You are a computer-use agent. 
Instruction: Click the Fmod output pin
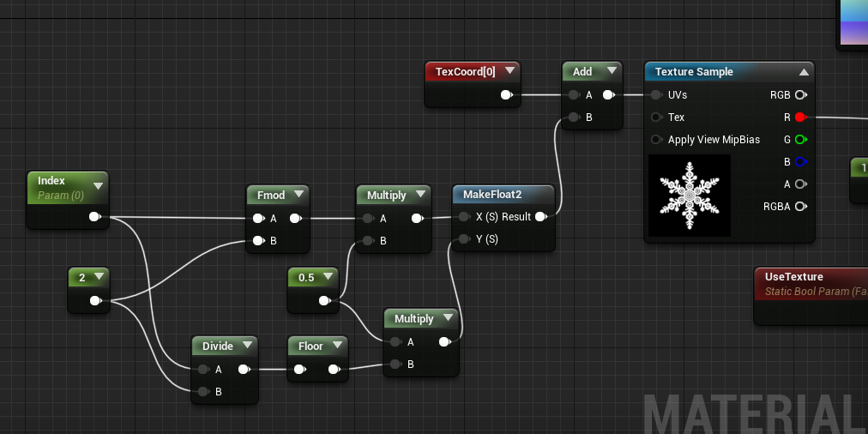click(x=296, y=218)
